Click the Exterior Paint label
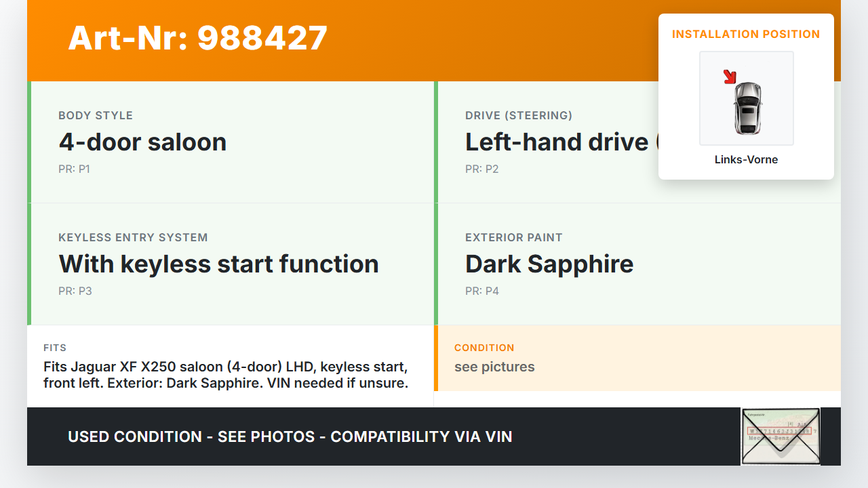The width and height of the screenshot is (868, 488). tap(513, 238)
